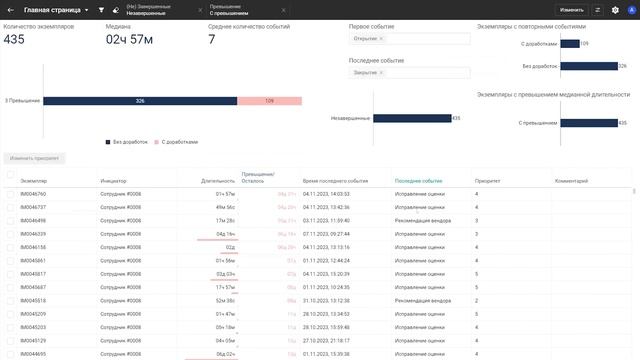This screenshot has height=360, width=640.
Task: Click the Среднее количество событий value 7
Action: (x=211, y=40)
